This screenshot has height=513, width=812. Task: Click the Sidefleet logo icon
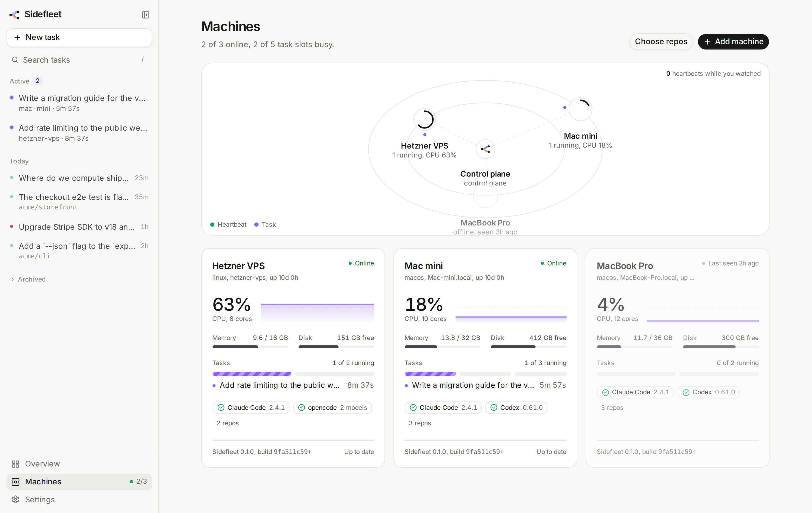tap(15, 15)
